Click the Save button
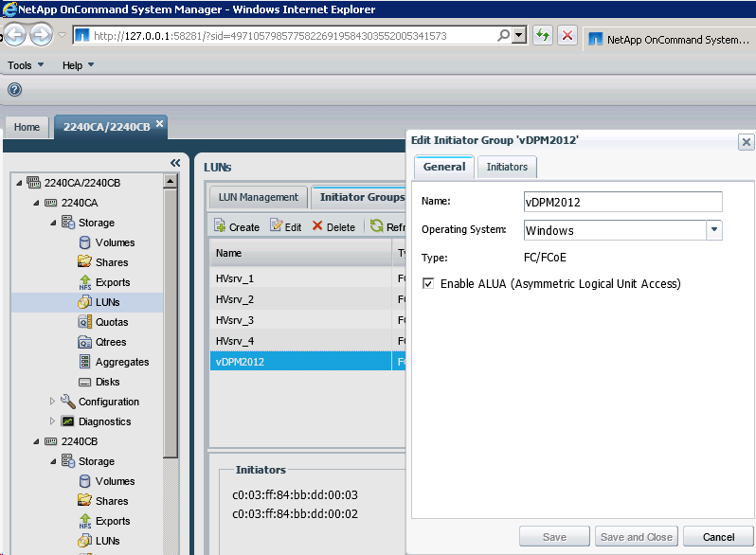This screenshot has width=756, height=555. [x=554, y=537]
